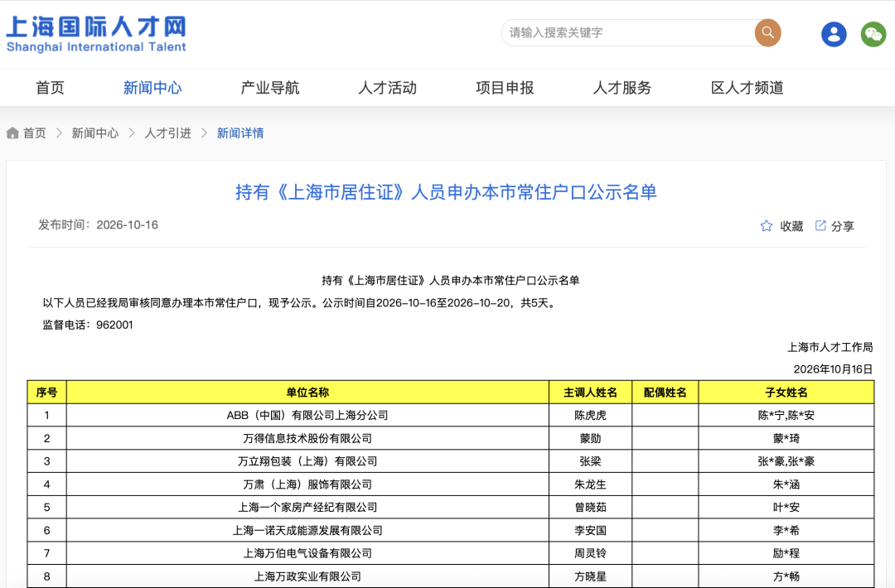Click name cell 陈虎虎
Image resolution: width=895 pixels, height=588 pixels.
pos(590,415)
